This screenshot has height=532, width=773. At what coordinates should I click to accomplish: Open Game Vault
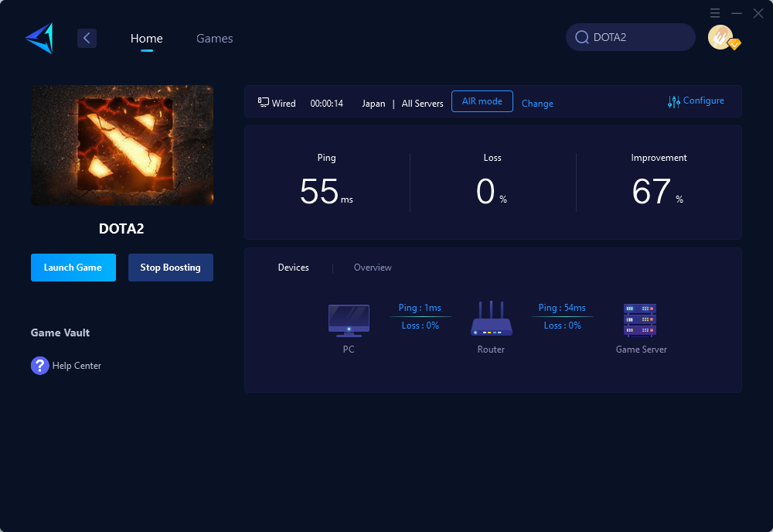coord(60,332)
